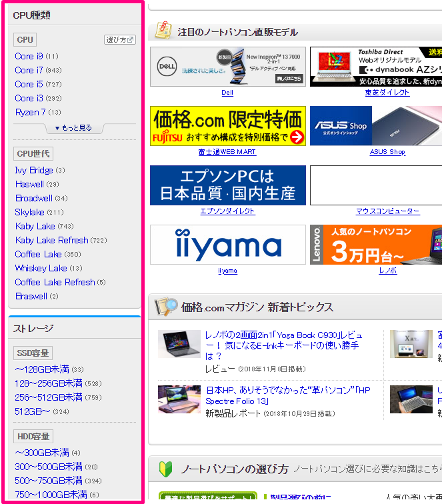Open the Fujitsu 限定特価 banner

[228, 126]
